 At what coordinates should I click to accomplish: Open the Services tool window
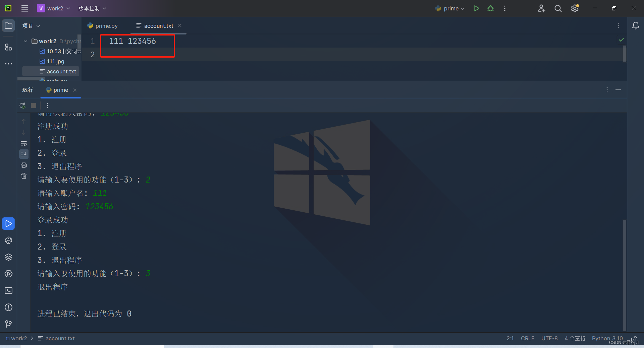(x=8, y=274)
